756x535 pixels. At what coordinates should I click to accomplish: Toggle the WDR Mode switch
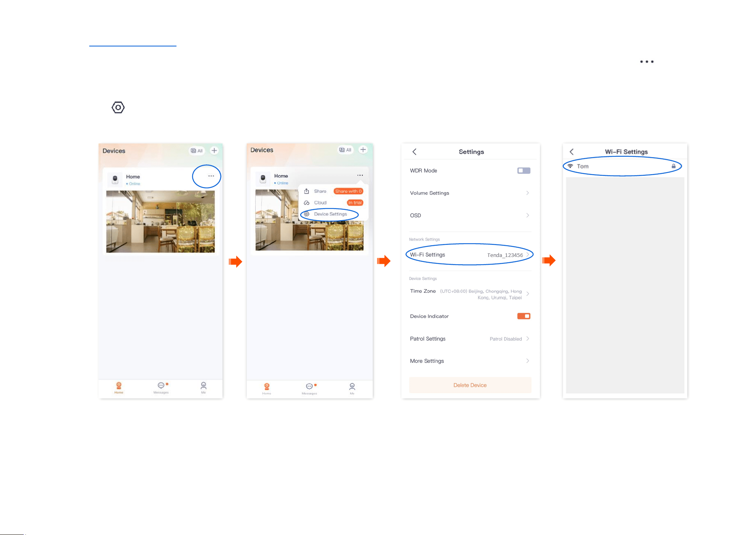coord(524,171)
